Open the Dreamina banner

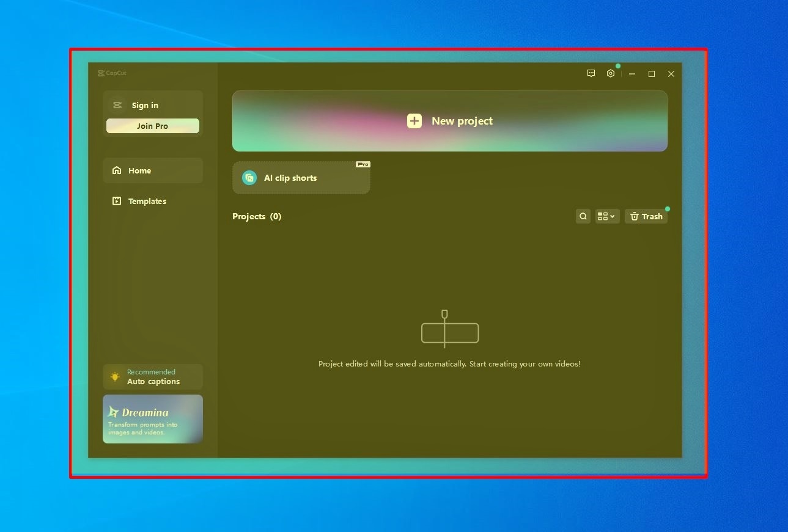153,419
